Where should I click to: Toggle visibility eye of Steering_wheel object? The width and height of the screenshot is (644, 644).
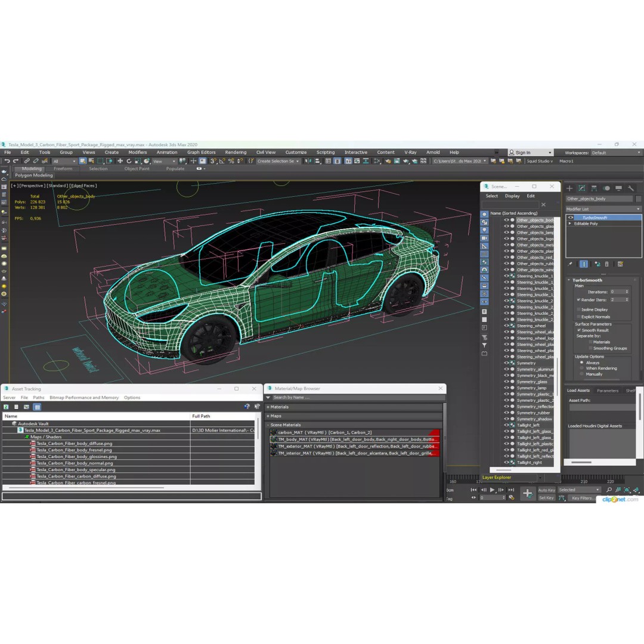[x=506, y=326]
